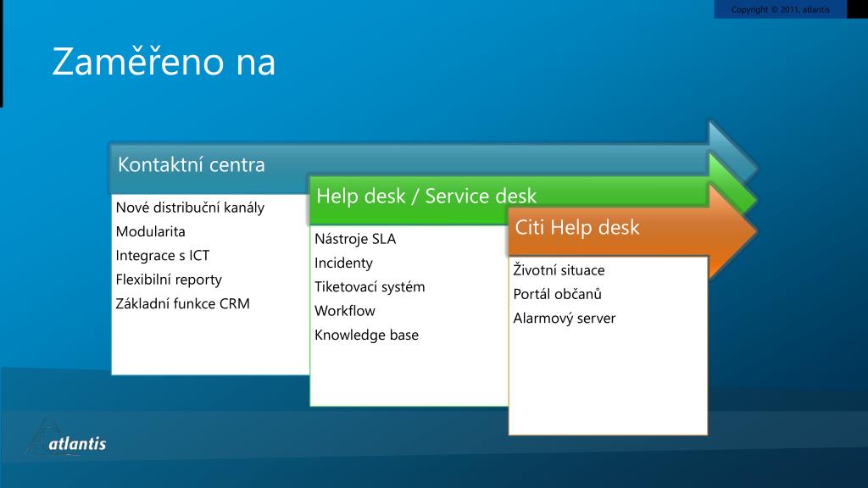Click 'Flexibilní reporty' list item
The height and width of the screenshot is (488, 868).
[x=169, y=280]
